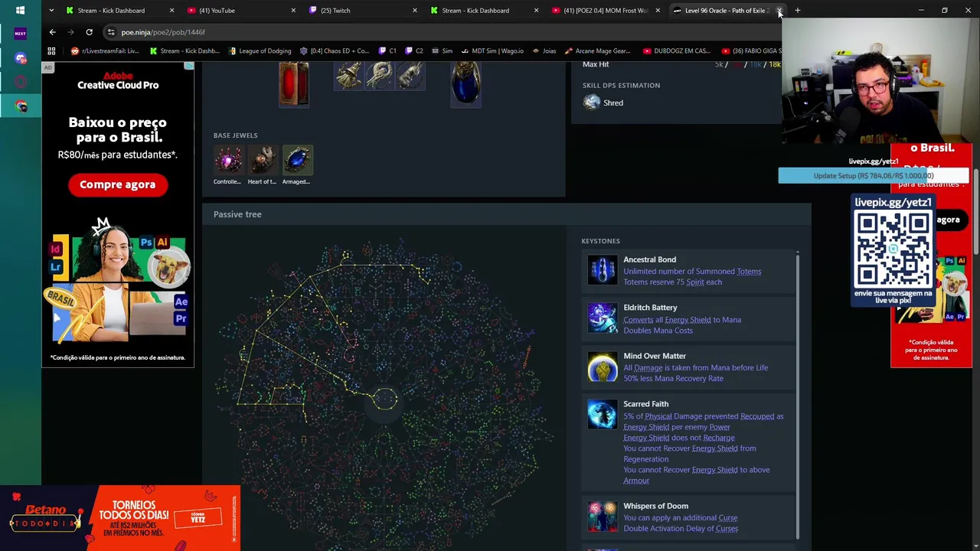This screenshot has height=551, width=980.
Task: Click the Mana Costs link in Eldritch Battery
Action: (668, 331)
